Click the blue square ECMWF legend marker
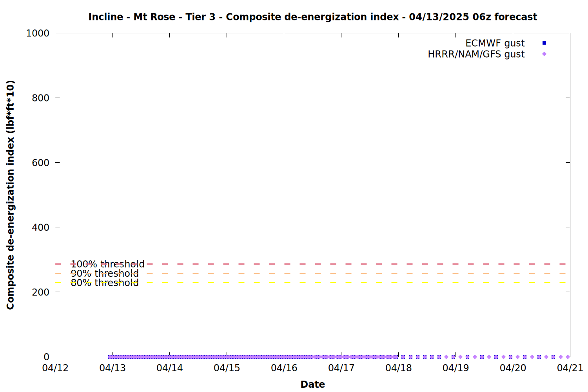The image size is (588, 392). 544,43
